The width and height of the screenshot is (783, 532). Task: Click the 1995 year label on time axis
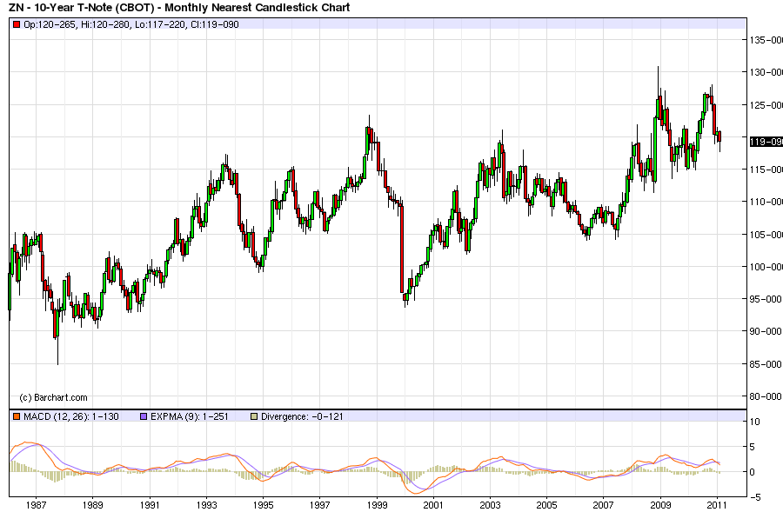263,505
